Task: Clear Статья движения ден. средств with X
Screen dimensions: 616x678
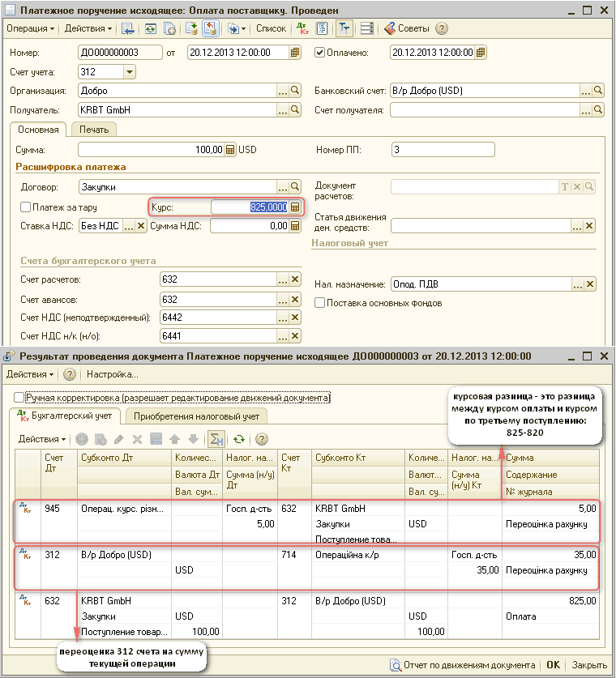Action: pos(589,226)
